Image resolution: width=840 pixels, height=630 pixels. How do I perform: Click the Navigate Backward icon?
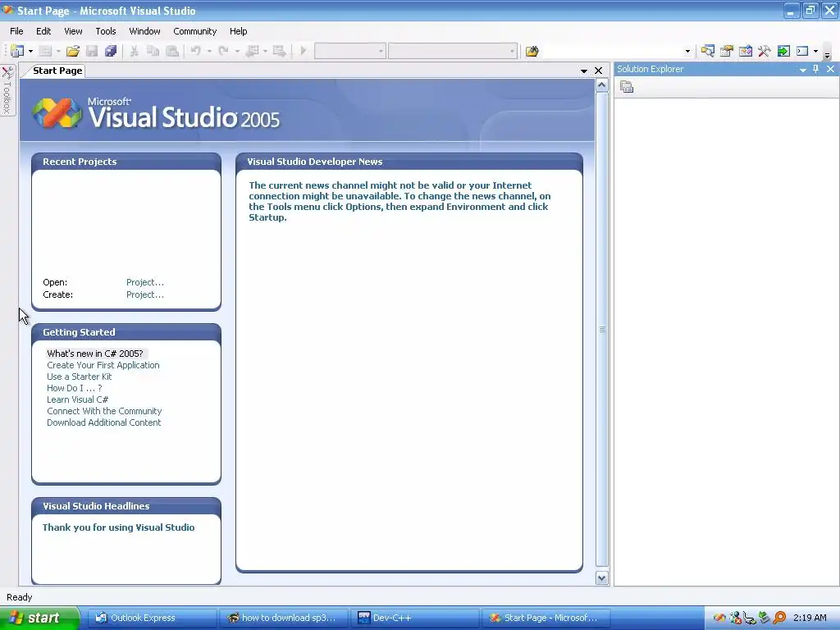252,51
